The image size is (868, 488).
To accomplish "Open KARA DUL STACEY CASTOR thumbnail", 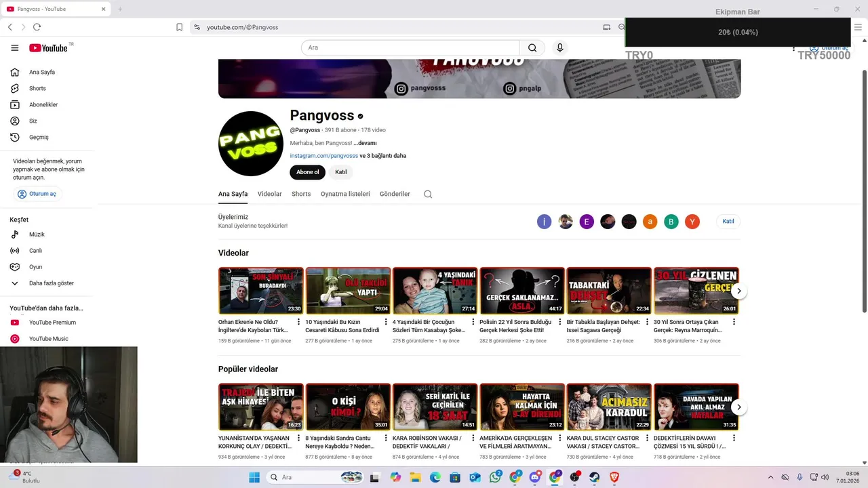I will tap(609, 407).
